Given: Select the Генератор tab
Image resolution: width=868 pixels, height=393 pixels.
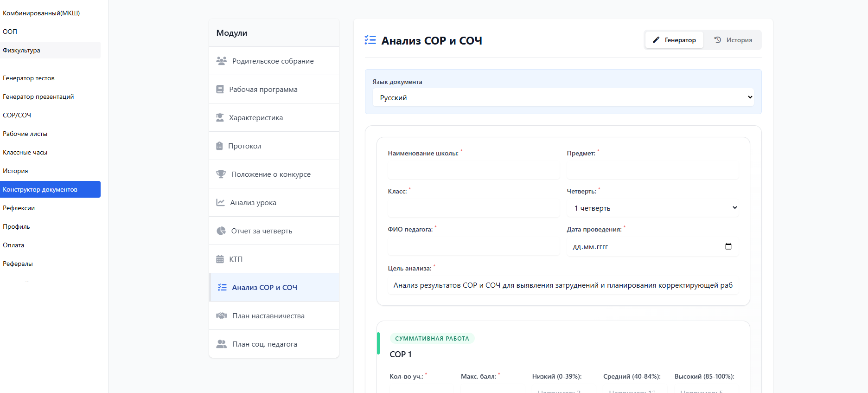Looking at the screenshot, I should (674, 40).
